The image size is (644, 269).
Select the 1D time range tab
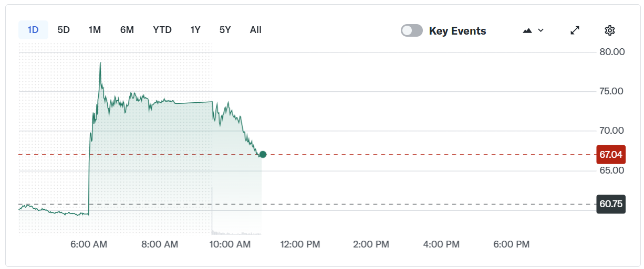[x=33, y=30]
